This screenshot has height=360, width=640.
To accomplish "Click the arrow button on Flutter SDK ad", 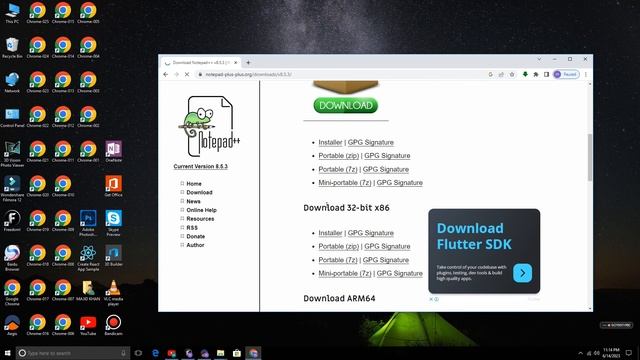I will [522, 273].
